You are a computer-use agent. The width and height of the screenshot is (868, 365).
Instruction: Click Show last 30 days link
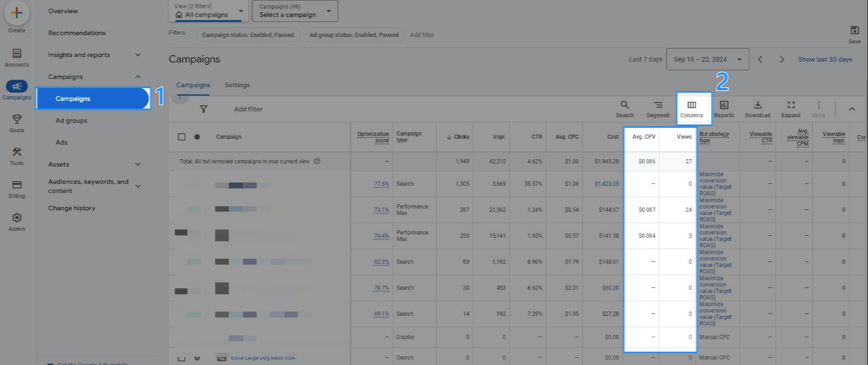click(825, 59)
